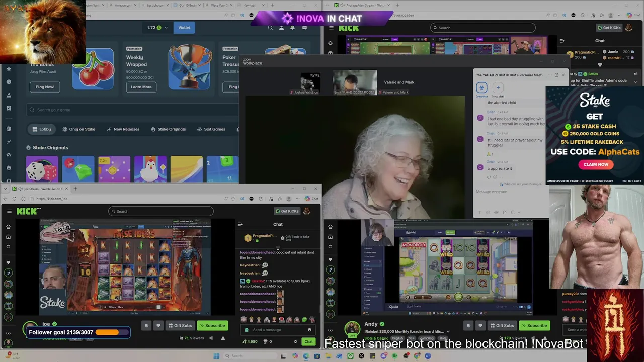Open chat icon in Stake header
This screenshot has height=362, width=644.
coord(304,28)
